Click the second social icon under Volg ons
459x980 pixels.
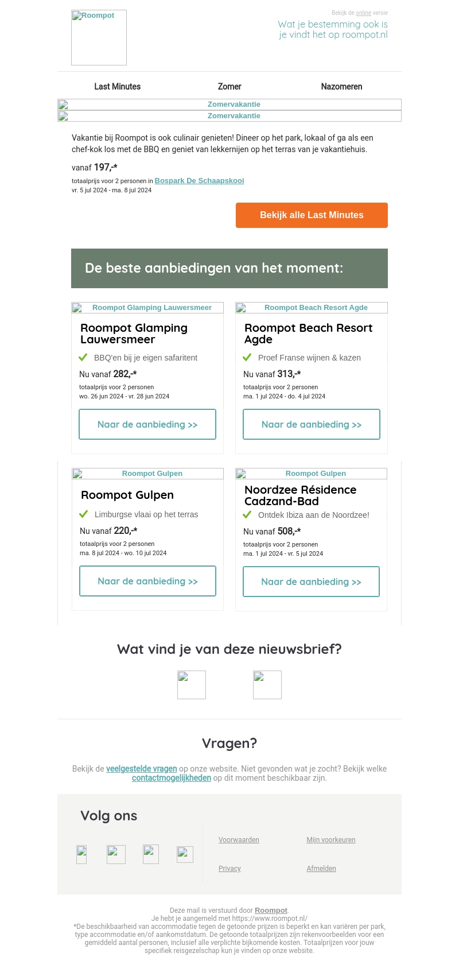click(116, 854)
